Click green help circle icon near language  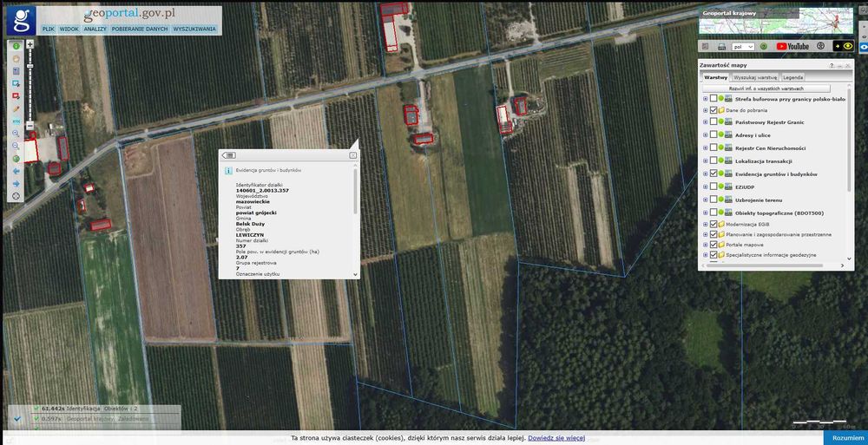click(x=763, y=47)
